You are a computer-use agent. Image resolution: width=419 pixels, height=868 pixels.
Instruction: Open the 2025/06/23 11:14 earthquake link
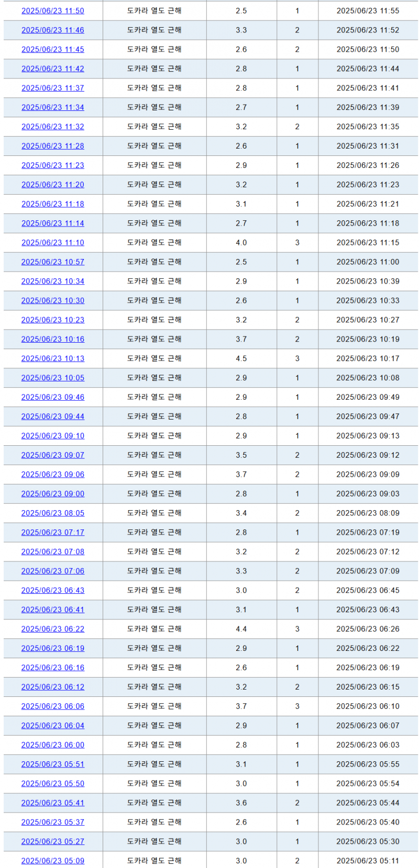pyautogui.click(x=53, y=224)
